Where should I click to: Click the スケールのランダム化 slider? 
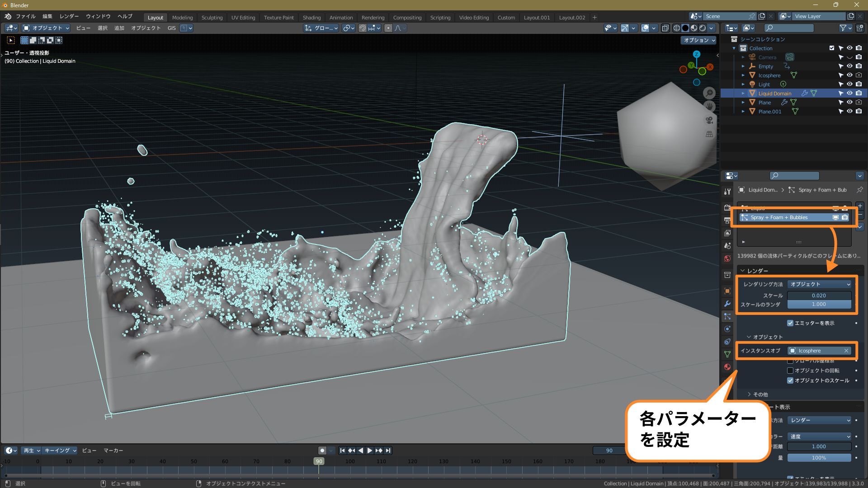coord(819,305)
